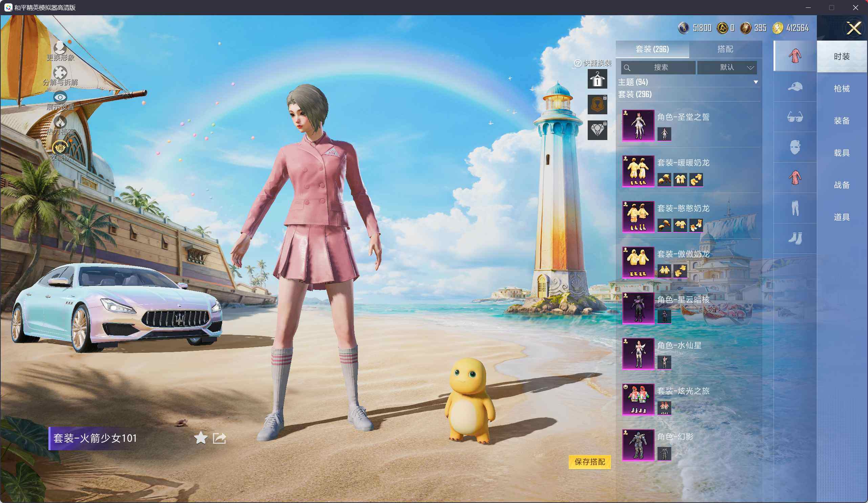Viewport: 868px width, 503px height.
Task: Select the 套装-暖暖奶龙 outfit thumbnail
Action: [638, 171]
